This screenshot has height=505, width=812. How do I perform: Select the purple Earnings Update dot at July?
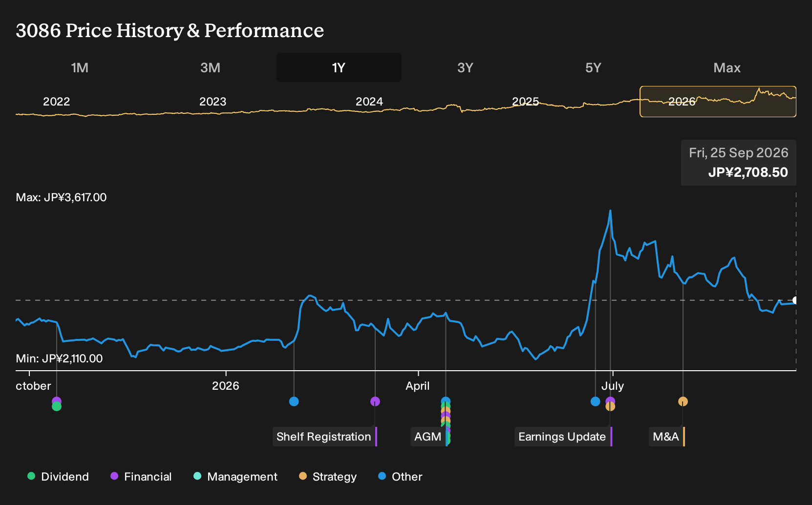click(610, 400)
